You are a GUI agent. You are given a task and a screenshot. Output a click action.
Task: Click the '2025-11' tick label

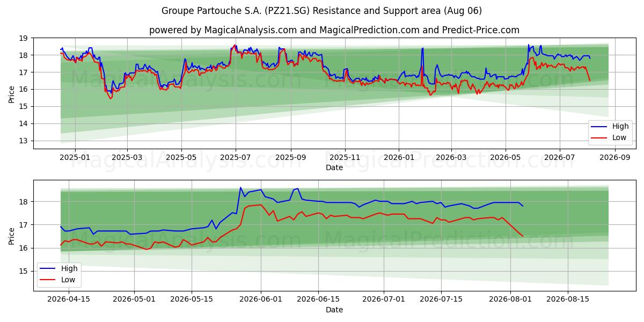345,158
